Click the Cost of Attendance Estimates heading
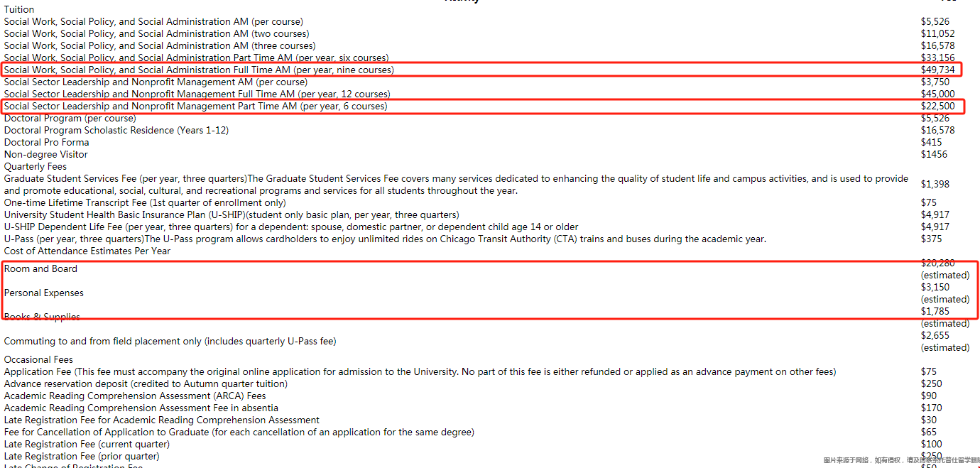 [87, 251]
